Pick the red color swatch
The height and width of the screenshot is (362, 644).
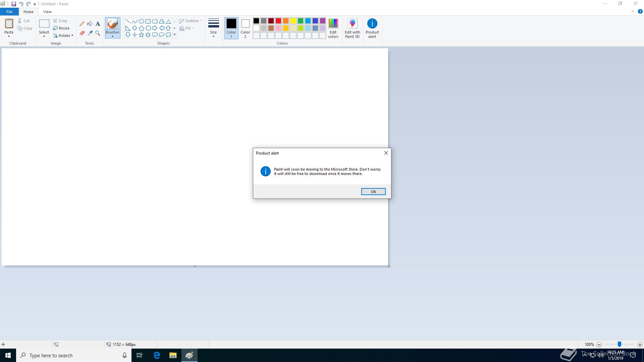pyautogui.click(x=278, y=21)
